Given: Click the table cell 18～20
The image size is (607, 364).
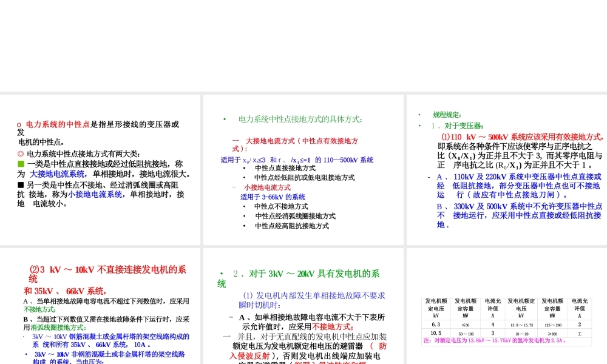Looking at the screenshot, I should click(521, 334).
